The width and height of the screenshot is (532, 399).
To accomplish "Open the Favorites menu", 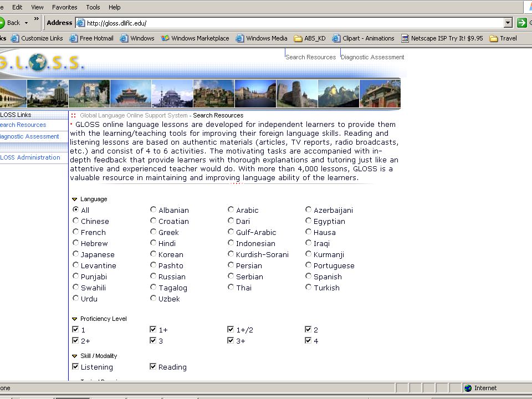I will [64, 7].
